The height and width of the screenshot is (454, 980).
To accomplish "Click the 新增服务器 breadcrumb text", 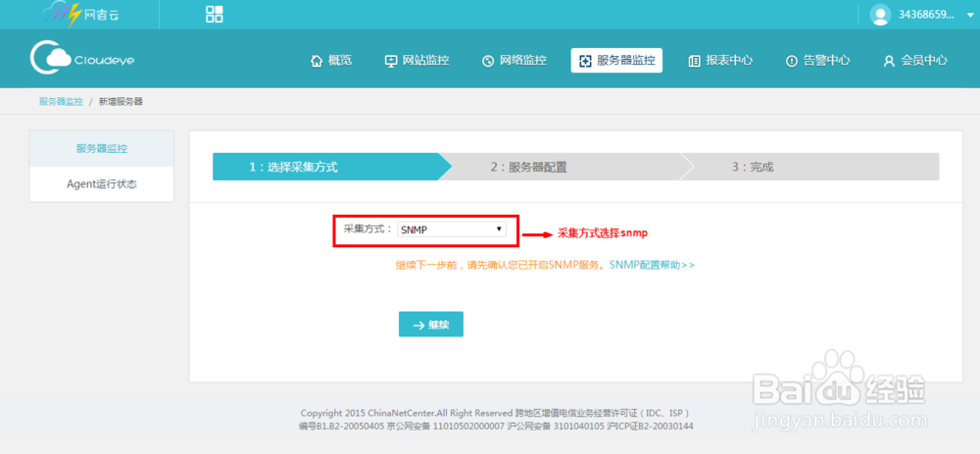I will 121,101.
